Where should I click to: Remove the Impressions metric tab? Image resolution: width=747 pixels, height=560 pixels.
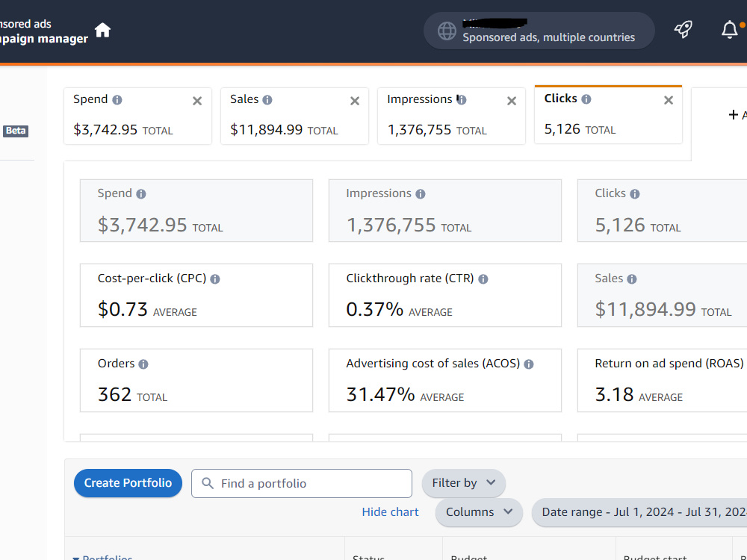pos(512,101)
